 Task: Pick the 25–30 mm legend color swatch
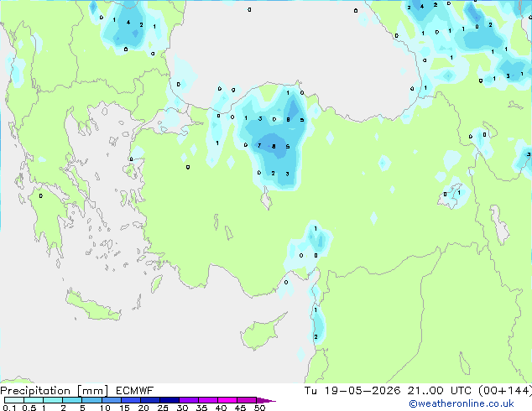pos(169,400)
